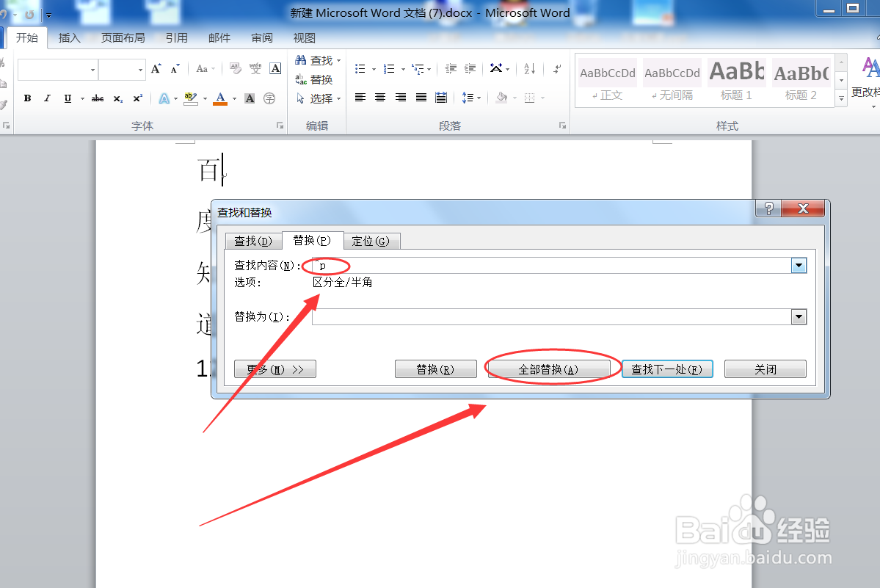Apply distributed alignment

[x=441, y=98]
